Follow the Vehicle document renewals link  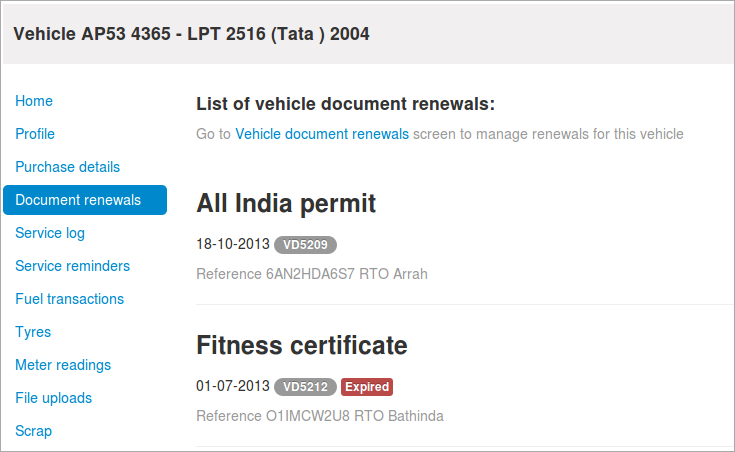322,134
